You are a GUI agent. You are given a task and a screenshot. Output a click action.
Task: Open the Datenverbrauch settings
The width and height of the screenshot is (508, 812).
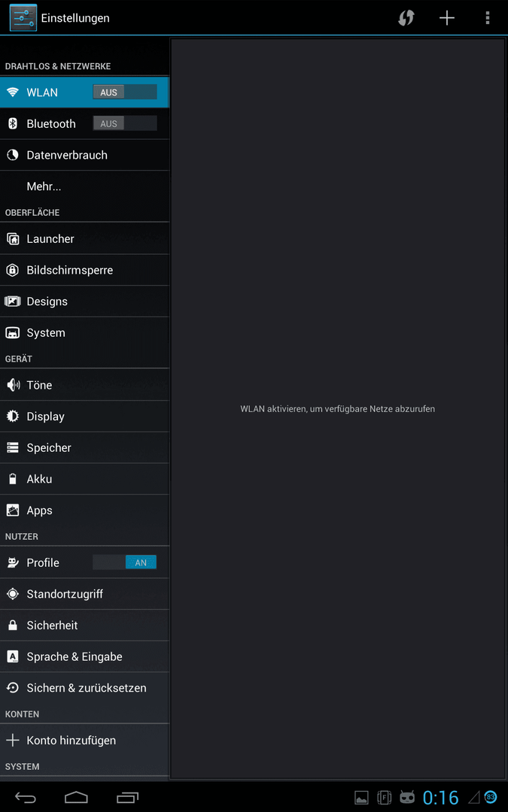[84, 155]
